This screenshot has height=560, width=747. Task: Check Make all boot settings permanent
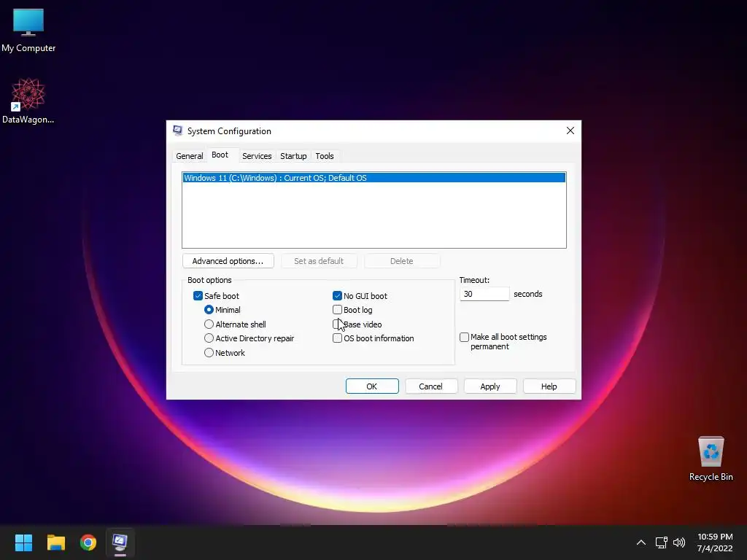465,337
